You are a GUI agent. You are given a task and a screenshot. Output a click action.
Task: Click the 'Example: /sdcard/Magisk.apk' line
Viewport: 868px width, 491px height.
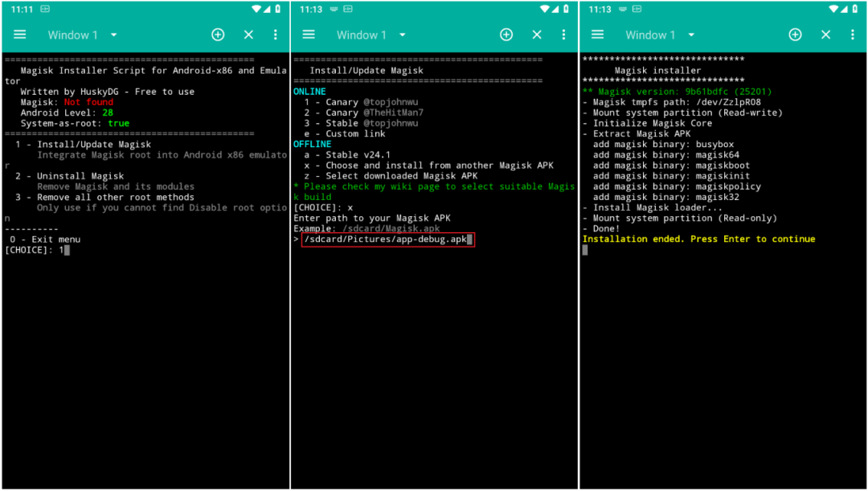tap(366, 228)
